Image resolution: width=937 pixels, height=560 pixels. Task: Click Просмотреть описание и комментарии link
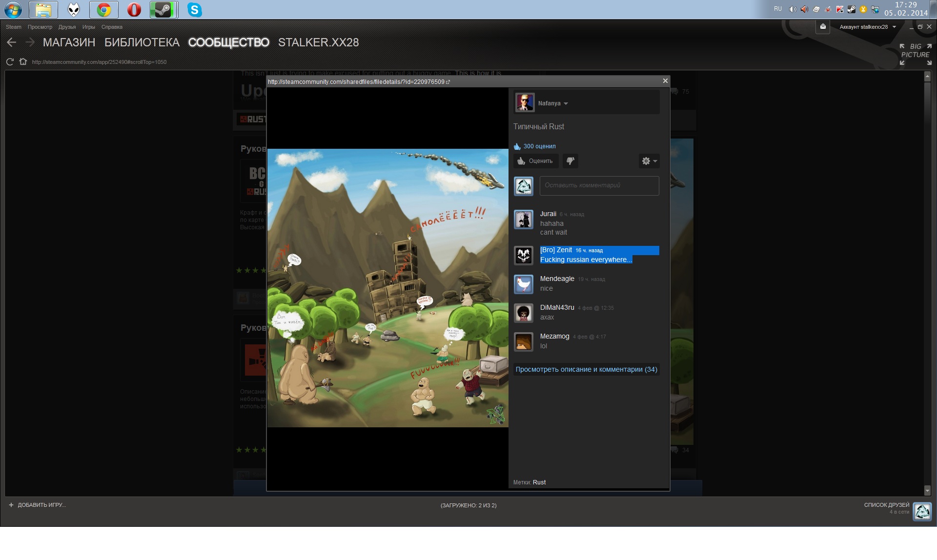(586, 369)
